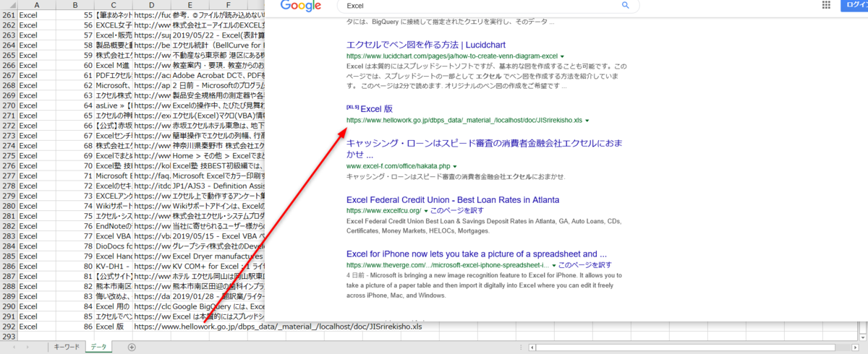
Task: Click cell KV-DH1 in row 286
Action: (x=113, y=266)
